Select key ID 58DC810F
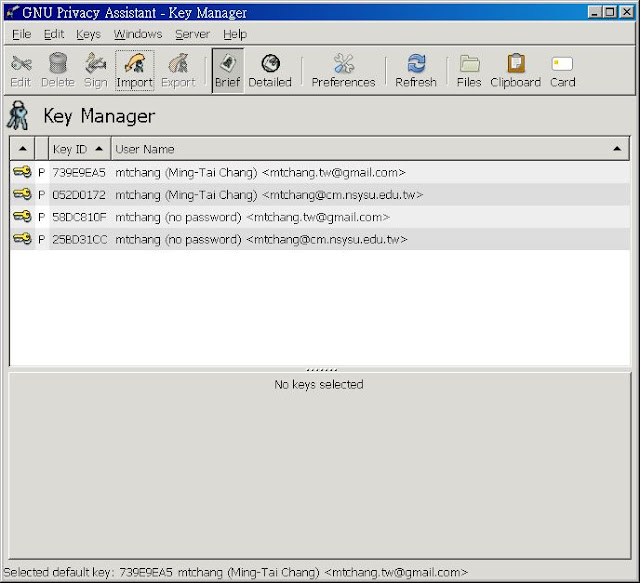 79,217
